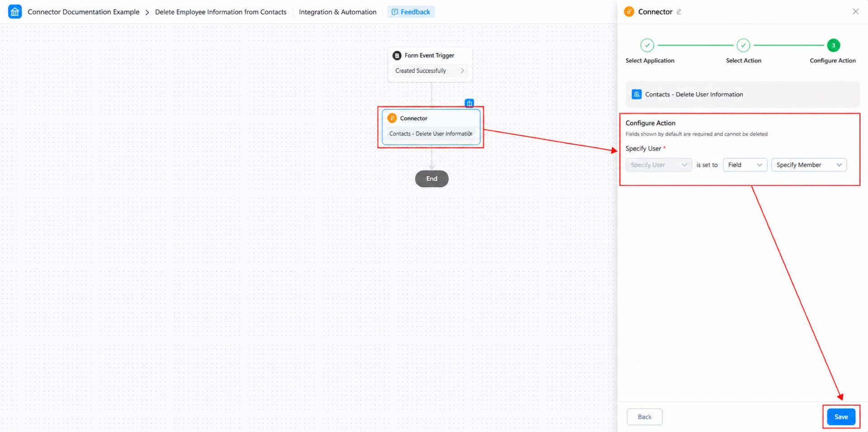Viewport: 868px width, 432px height.
Task: Click the orange Connector icon in panel header
Action: pos(629,12)
